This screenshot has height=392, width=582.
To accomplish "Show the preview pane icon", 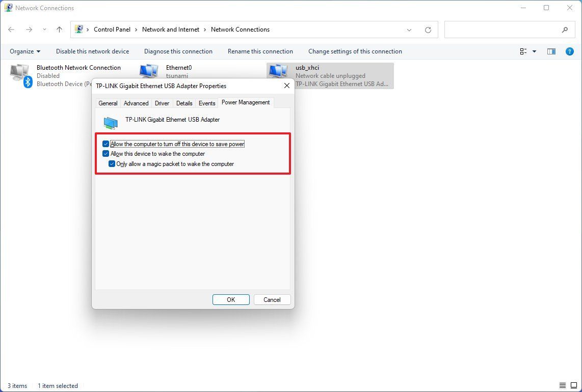I will (551, 51).
